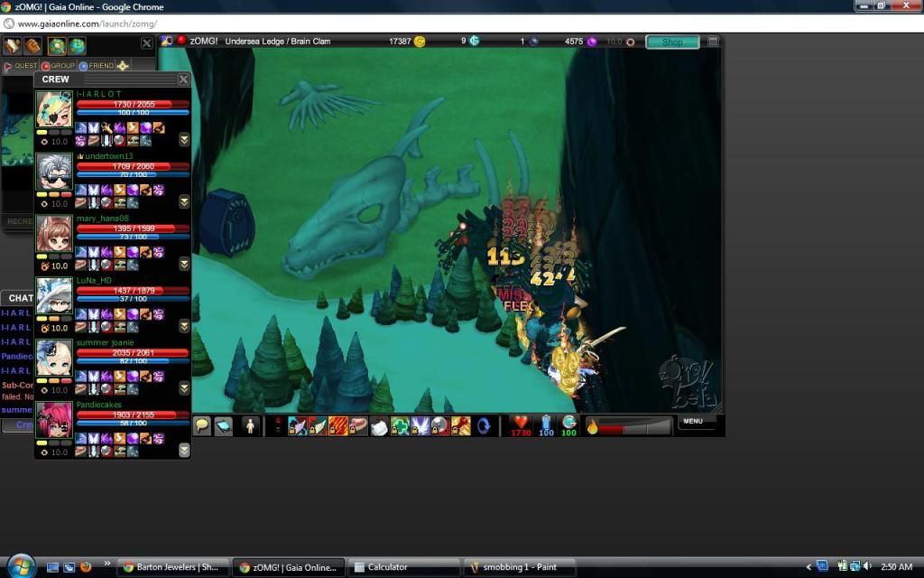Click I-IARLOT's red health bar
Viewport: 924px width, 578px height.
click(x=133, y=104)
